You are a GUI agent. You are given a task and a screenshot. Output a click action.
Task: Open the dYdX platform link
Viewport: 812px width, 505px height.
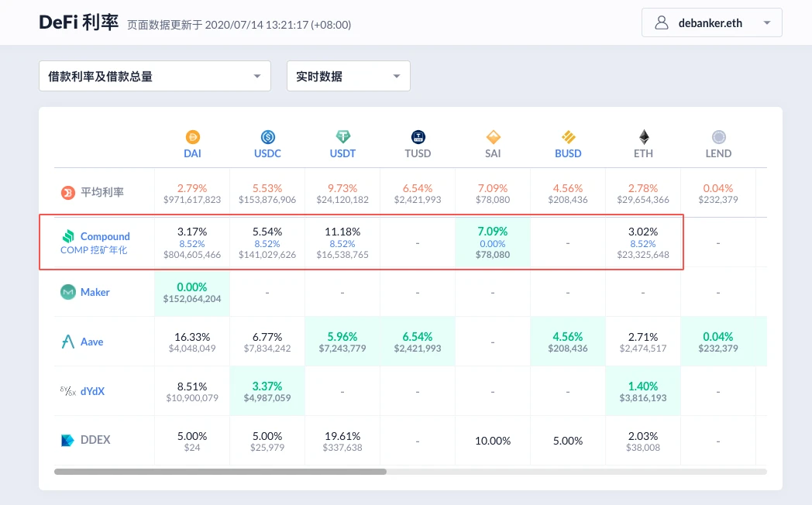[x=92, y=391]
